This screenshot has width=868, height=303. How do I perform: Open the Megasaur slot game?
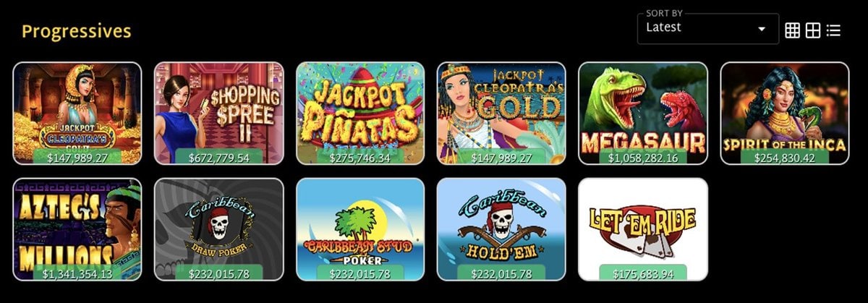643,114
